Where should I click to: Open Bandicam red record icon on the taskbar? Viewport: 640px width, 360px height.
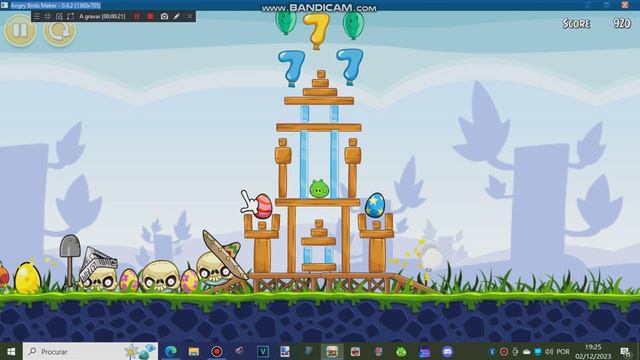coord(217,351)
